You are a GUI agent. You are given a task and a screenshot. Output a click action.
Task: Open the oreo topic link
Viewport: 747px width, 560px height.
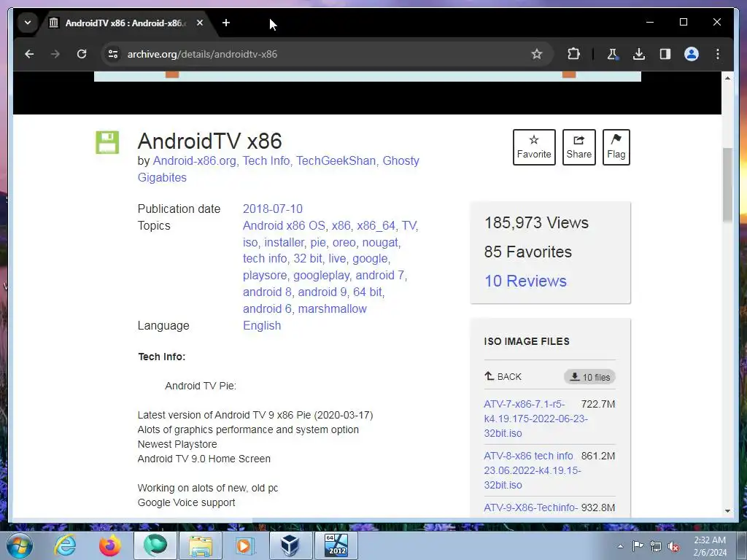click(344, 242)
